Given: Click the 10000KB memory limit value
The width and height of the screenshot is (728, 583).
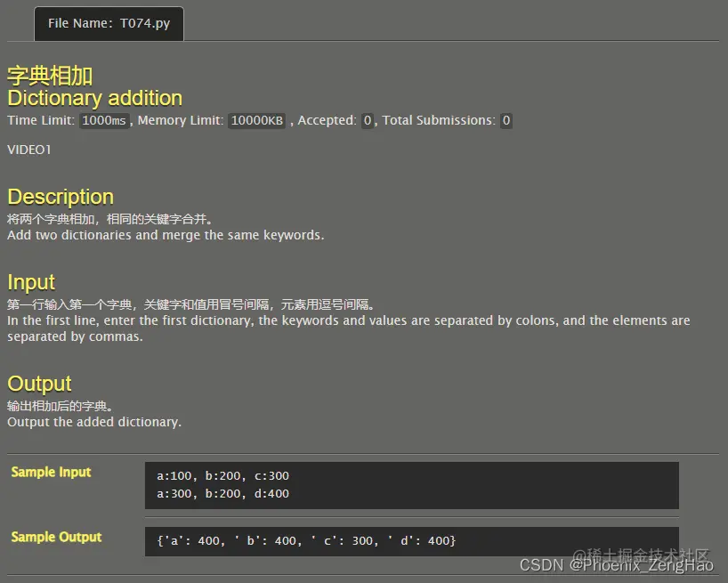Looking at the screenshot, I should pos(256,121).
